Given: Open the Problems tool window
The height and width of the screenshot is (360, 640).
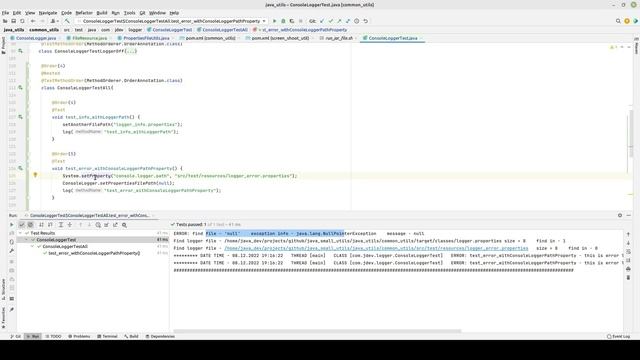Looking at the screenshot, I should (x=79, y=336).
